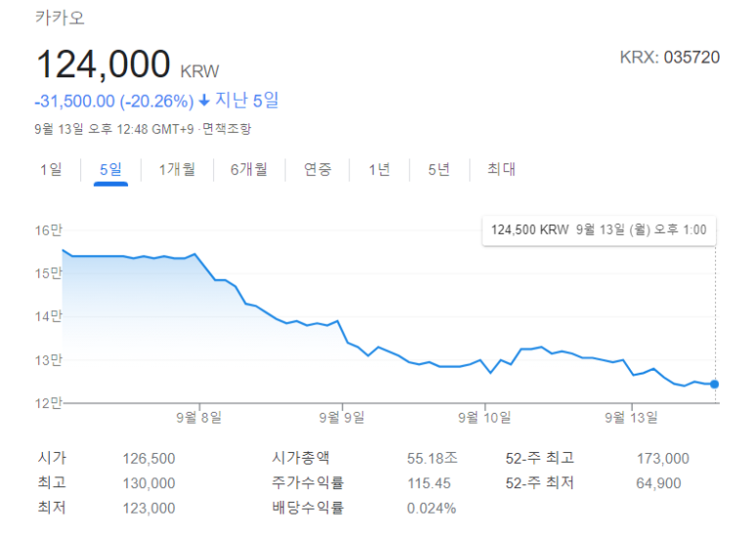The image size is (756, 538).
Task: Click the 16만 y-axis label
Action: (48, 231)
